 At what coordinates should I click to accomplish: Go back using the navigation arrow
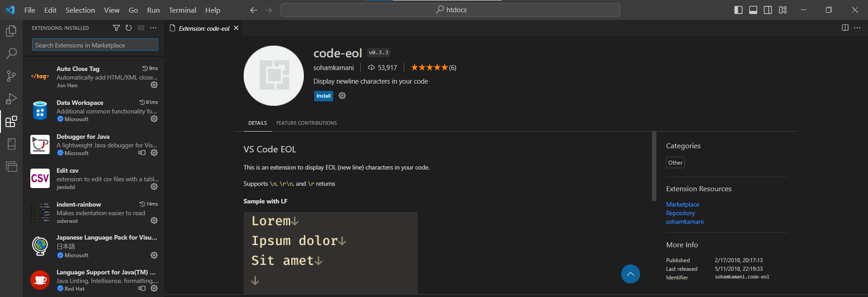[254, 10]
